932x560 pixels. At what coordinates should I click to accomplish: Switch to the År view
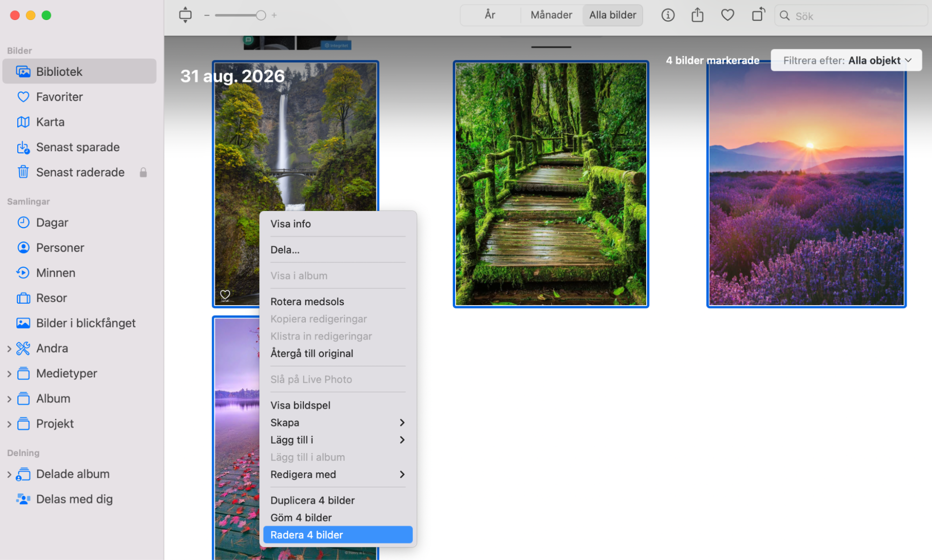click(490, 15)
